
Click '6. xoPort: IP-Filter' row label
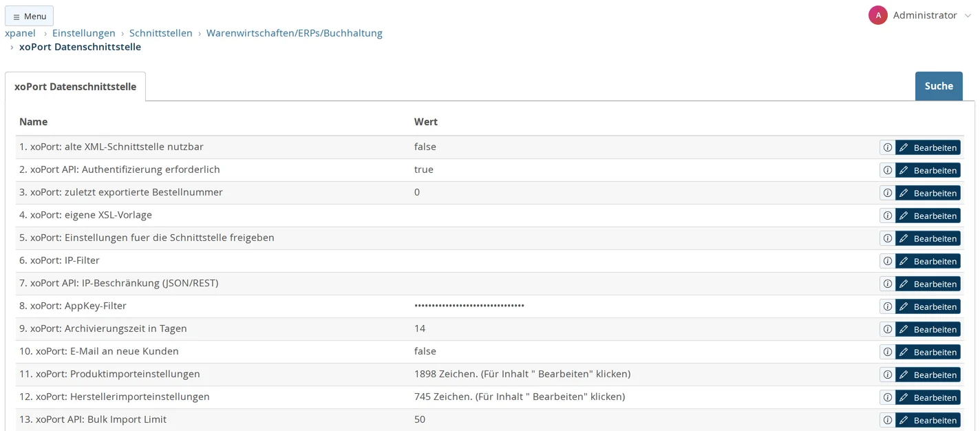pos(59,260)
